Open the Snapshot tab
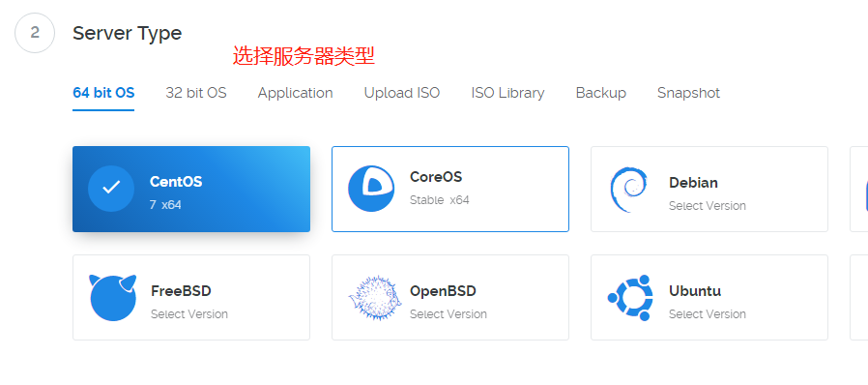Screen dimensions: 868x385 [688, 93]
